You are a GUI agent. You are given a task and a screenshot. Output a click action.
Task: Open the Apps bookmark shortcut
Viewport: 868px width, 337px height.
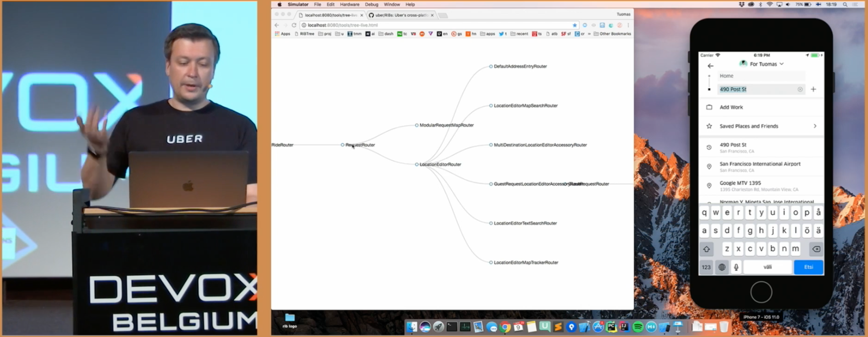coord(282,34)
